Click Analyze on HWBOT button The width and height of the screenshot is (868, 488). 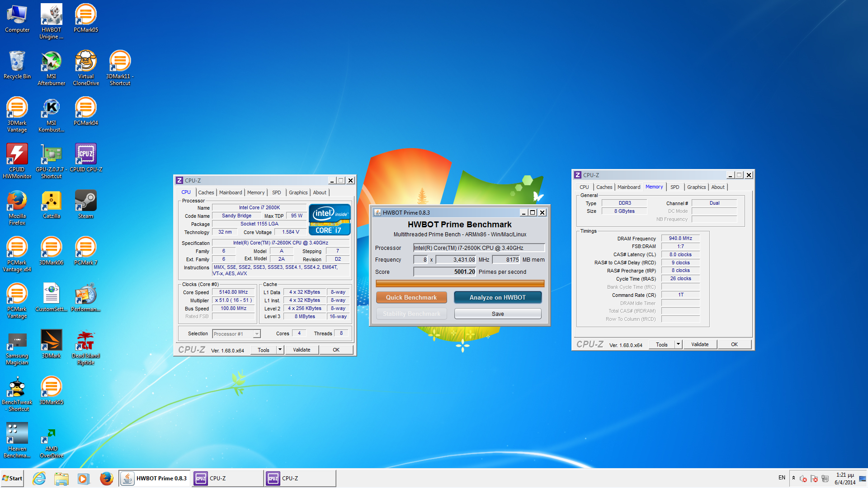pyautogui.click(x=498, y=297)
